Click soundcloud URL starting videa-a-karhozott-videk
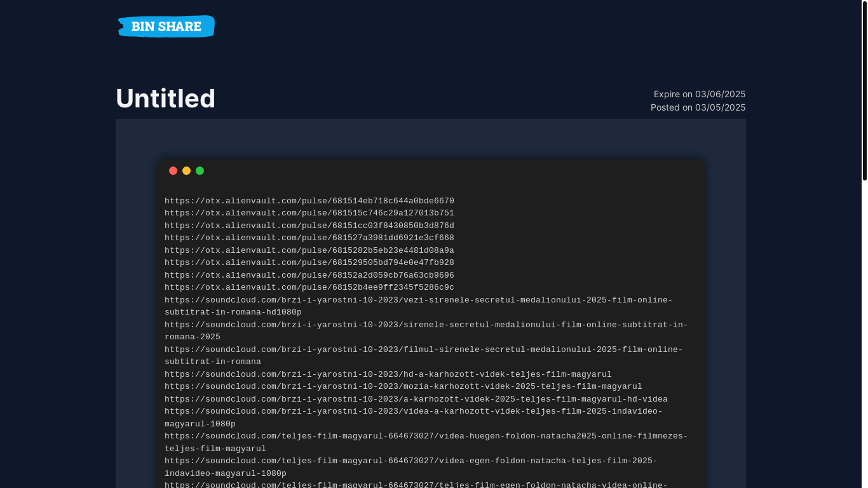The width and height of the screenshot is (868, 488). (414, 417)
